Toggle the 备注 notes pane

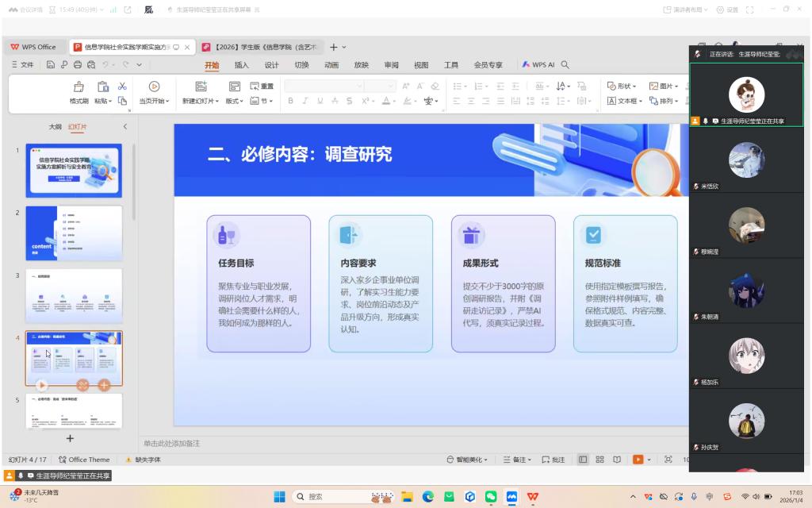pyautogui.click(x=519, y=460)
